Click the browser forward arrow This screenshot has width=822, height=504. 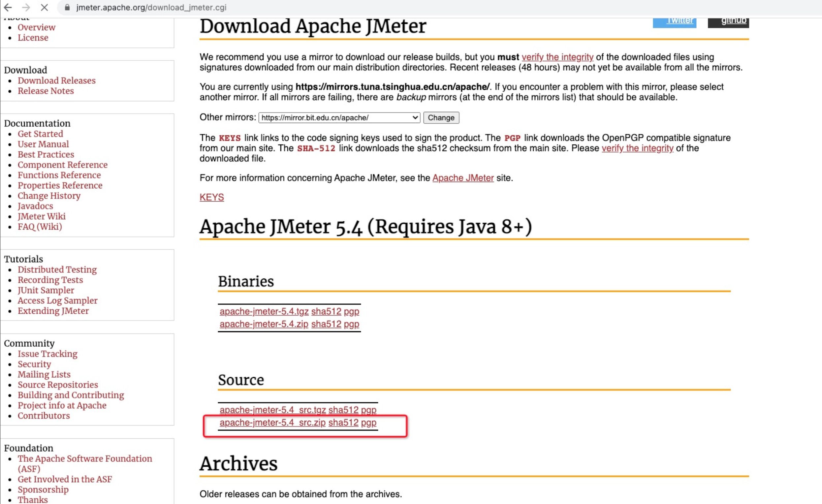26,7
